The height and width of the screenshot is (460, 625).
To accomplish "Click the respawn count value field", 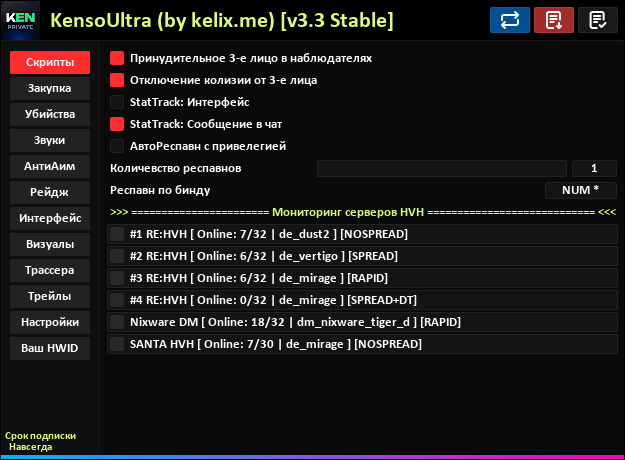I will point(596,168).
